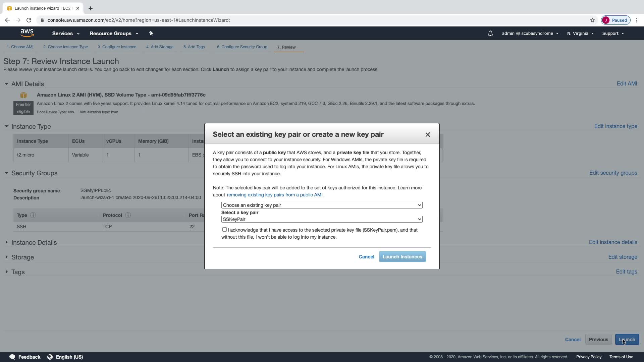The width and height of the screenshot is (644, 362).
Task: Open the notifications bell icon
Action: coord(490,34)
